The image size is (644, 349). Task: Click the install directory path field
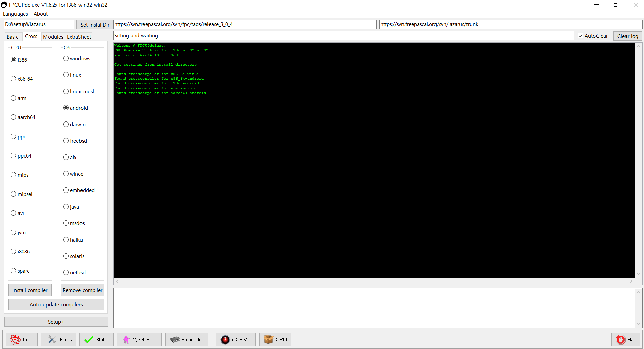(x=39, y=24)
